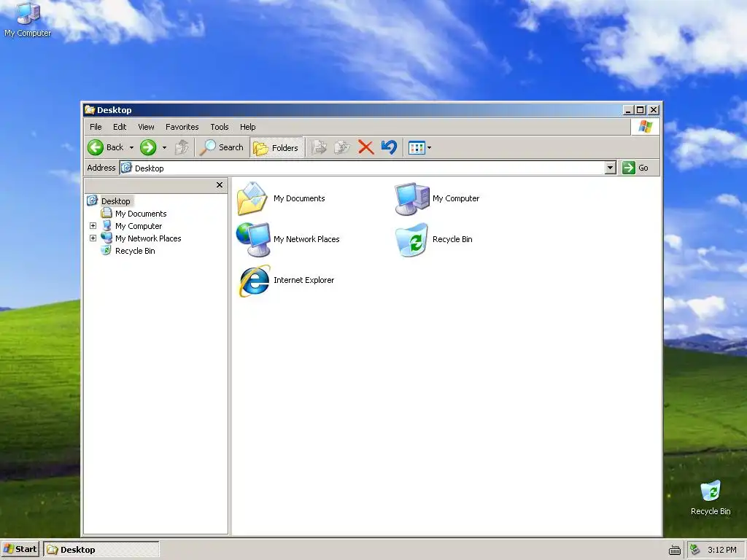Open the Edit menu

[x=120, y=127]
